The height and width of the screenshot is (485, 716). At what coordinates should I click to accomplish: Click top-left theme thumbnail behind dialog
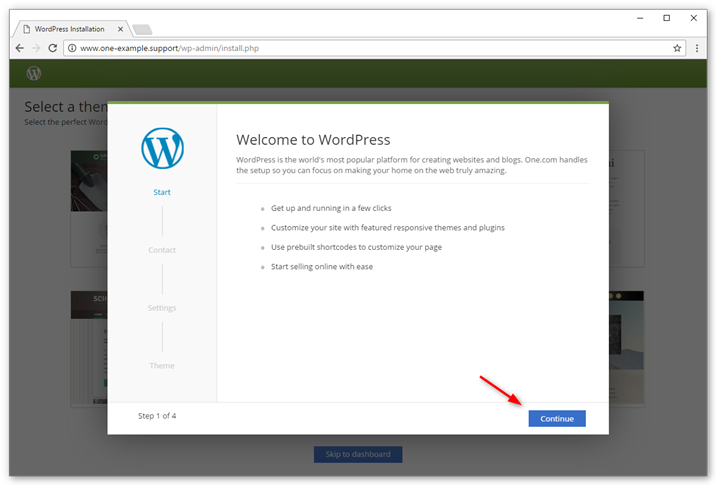pyautogui.click(x=89, y=209)
